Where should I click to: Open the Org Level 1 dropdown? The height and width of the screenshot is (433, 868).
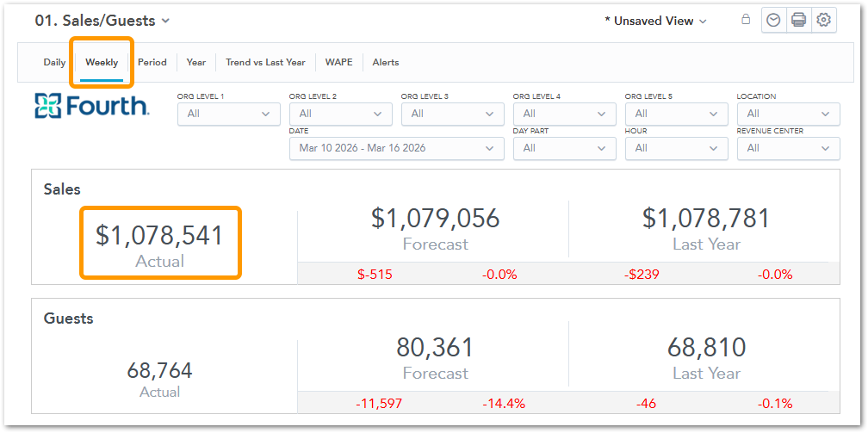[x=228, y=114]
